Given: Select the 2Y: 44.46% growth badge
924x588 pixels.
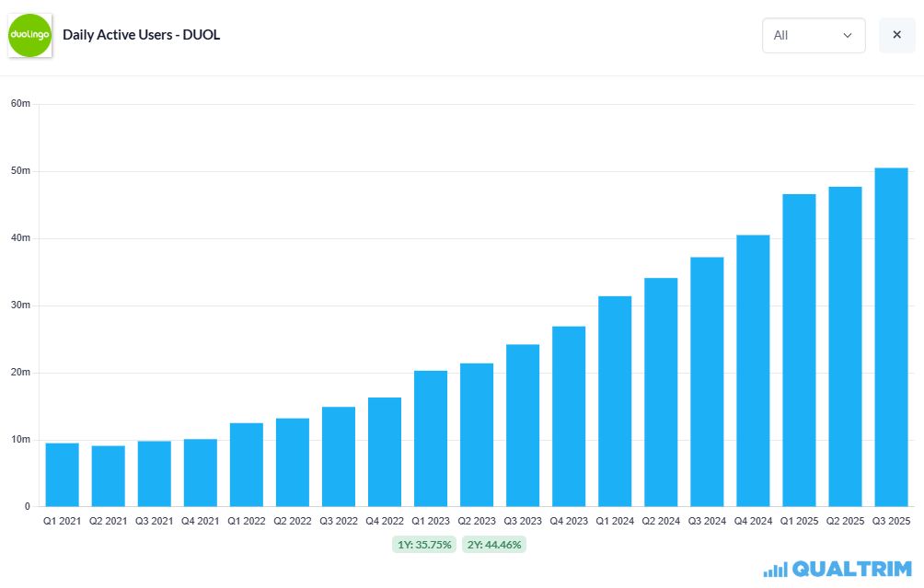Looking at the screenshot, I should [x=494, y=545].
